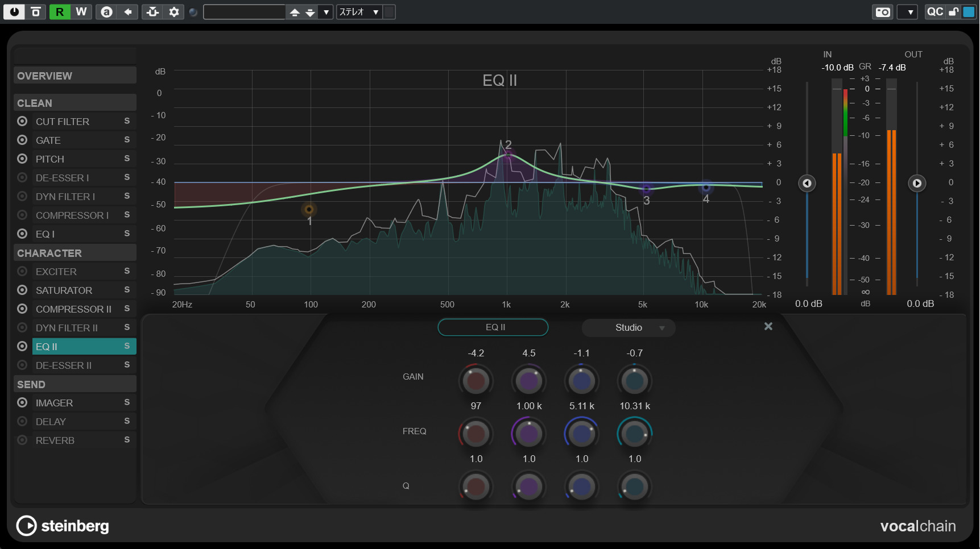Toggle PITCH module power button
Viewport: 980px width, 549px height.
(22, 159)
